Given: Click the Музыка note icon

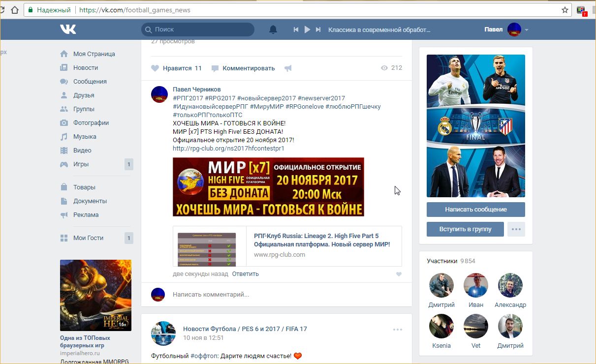Looking at the screenshot, I should (64, 137).
